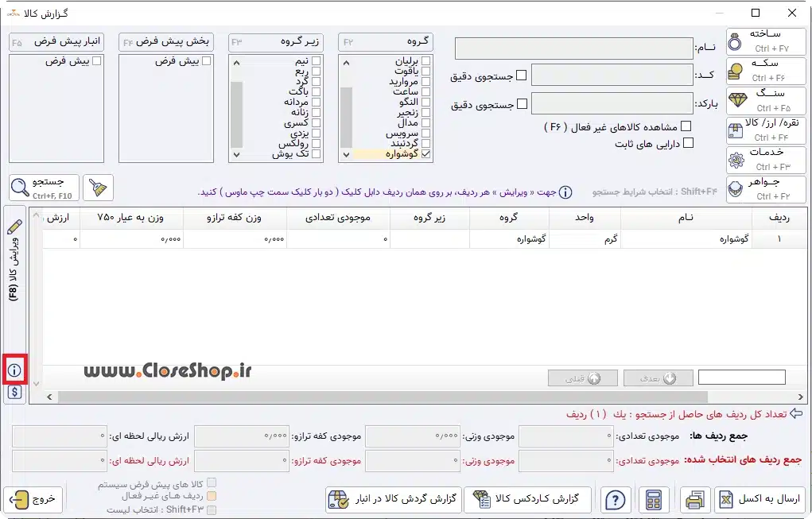Check the رولکس subgroup checkbox
Image resolution: width=812 pixels, height=519 pixels.
316,143
